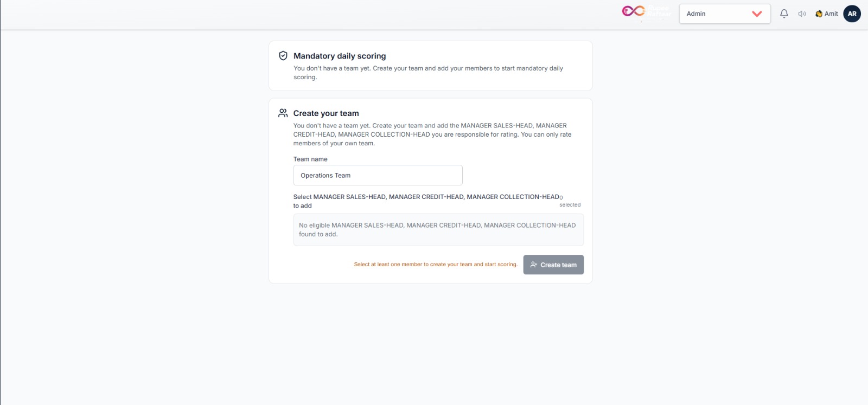This screenshot has height=405, width=868.
Task: Expand the Admin role dropdown
Action: (x=725, y=14)
